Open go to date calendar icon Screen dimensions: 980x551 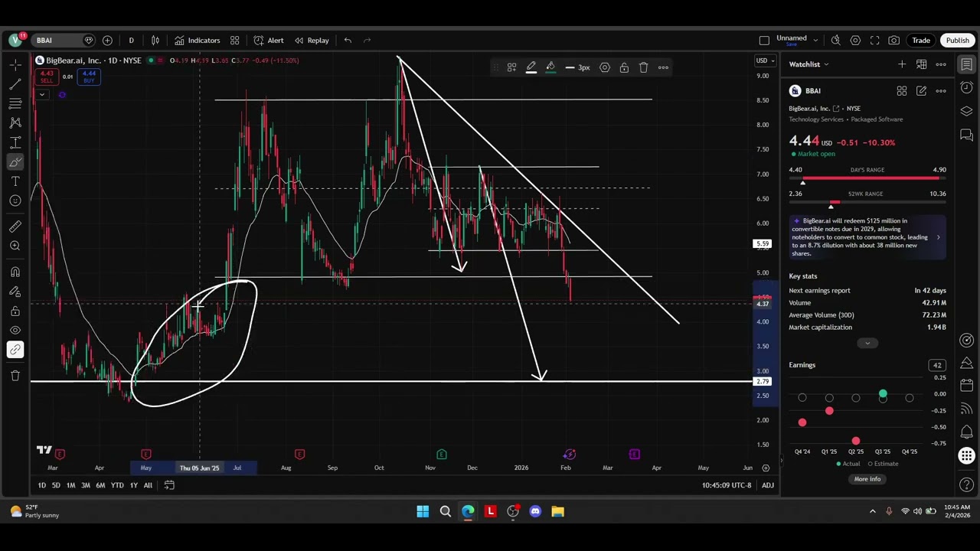coord(169,485)
